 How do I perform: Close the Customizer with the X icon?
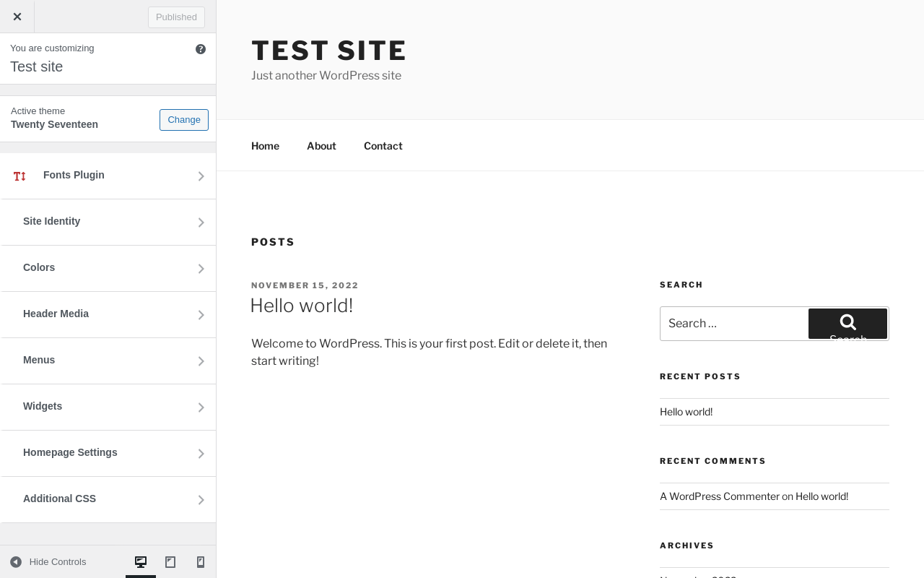coord(17,17)
